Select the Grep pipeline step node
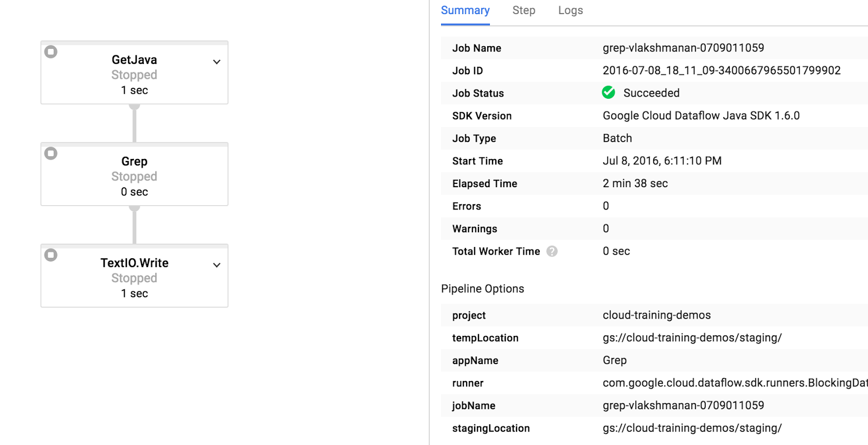Image resolution: width=868 pixels, height=445 pixels. click(x=134, y=175)
